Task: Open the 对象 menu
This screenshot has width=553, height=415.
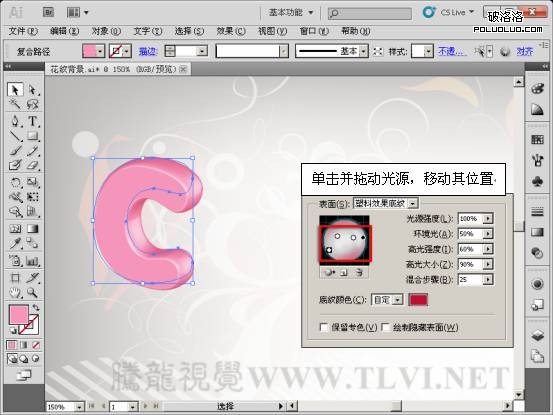Action: click(x=106, y=31)
